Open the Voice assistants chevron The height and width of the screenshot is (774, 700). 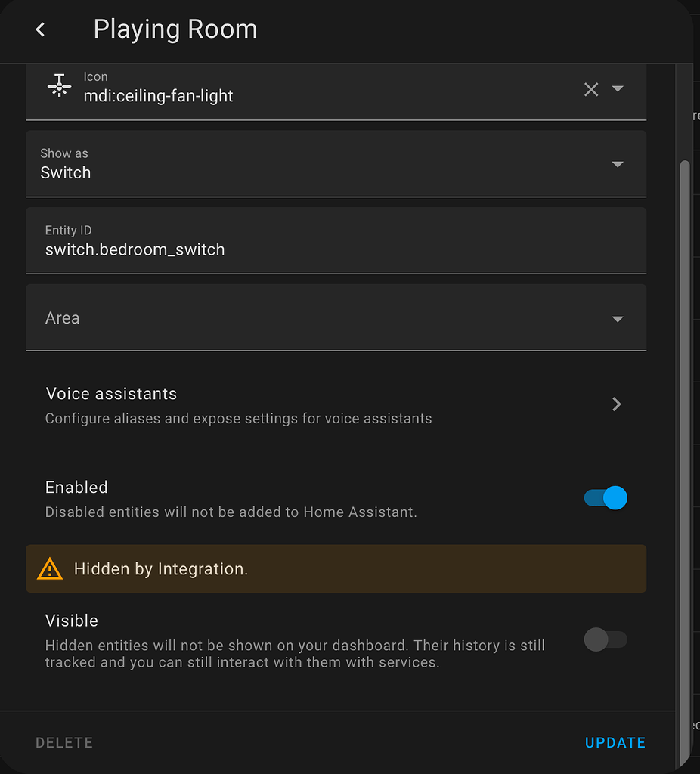point(616,404)
